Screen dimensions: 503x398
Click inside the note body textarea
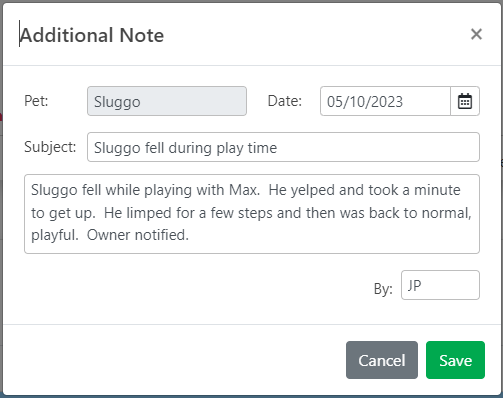pos(252,214)
